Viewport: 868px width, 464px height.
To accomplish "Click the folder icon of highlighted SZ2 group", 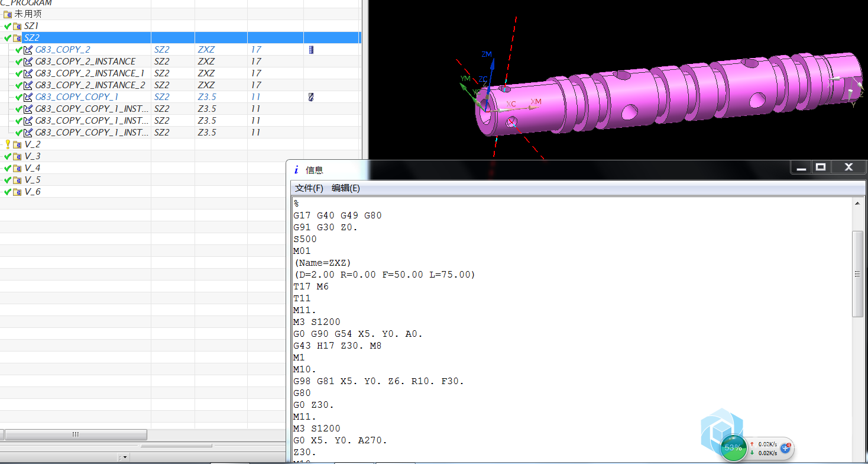I will (x=17, y=38).
